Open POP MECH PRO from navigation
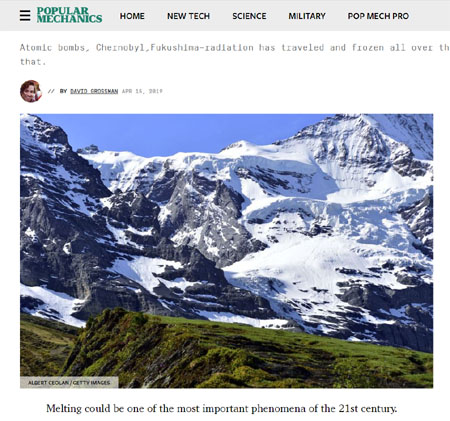This screenshot has height=421, width=450. pyautogui.click(x=378, y=16)
